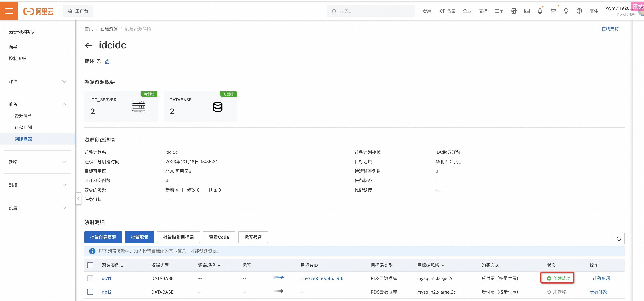Open the API tool icon in header
The width and height of the screenshot is (644, 301).
click(513, 11)
